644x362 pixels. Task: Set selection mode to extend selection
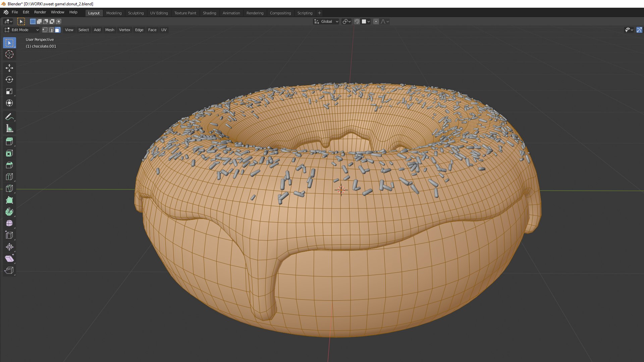point(39,21)
